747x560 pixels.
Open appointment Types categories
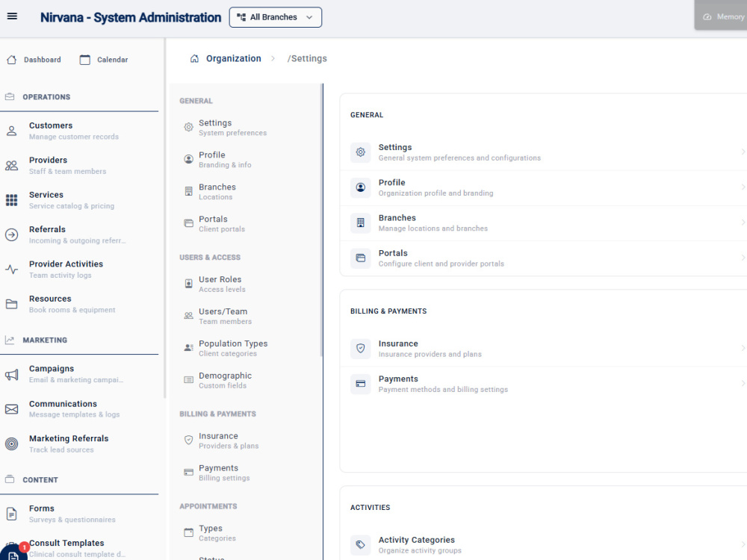pos(246,533)
